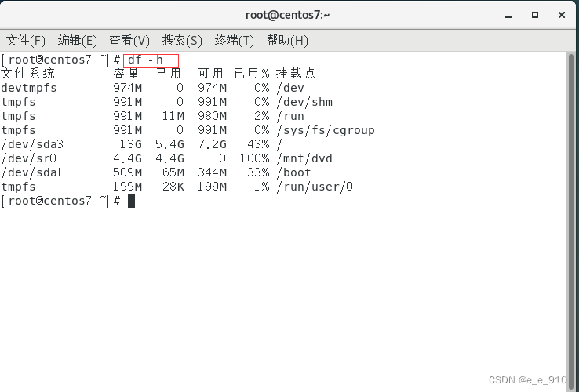579x392 pixels.
Task: Click the /dev/shm mount point
Action: pos(304,102)
